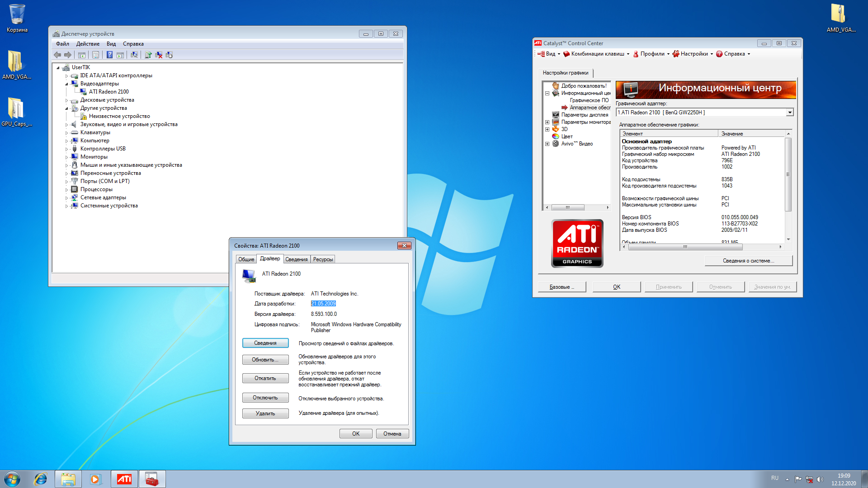The height and width of the screenshot is (488, 868).
Task: Click the System information button
Action: coord(748,261)
